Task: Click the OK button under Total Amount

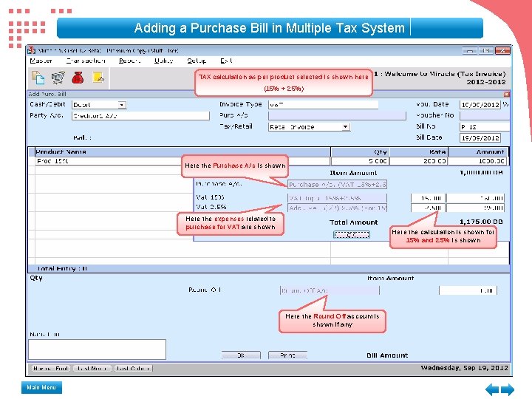Action: (x=352, y=234)
